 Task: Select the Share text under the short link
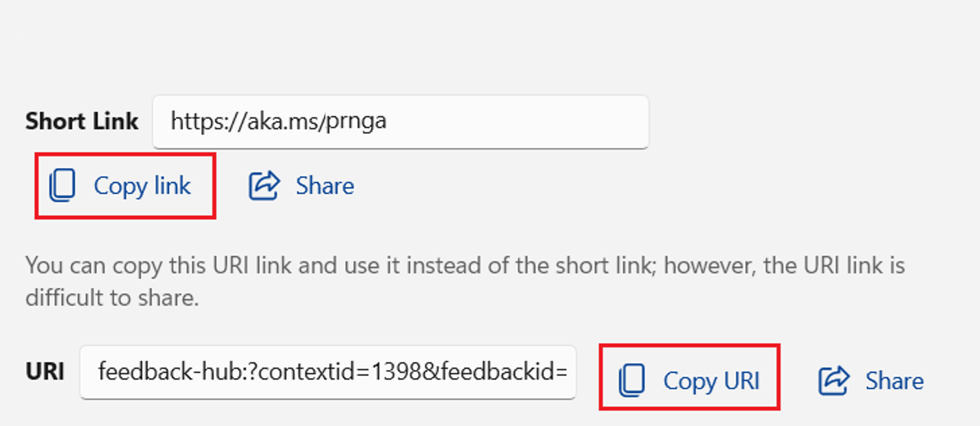click(325, 186)
